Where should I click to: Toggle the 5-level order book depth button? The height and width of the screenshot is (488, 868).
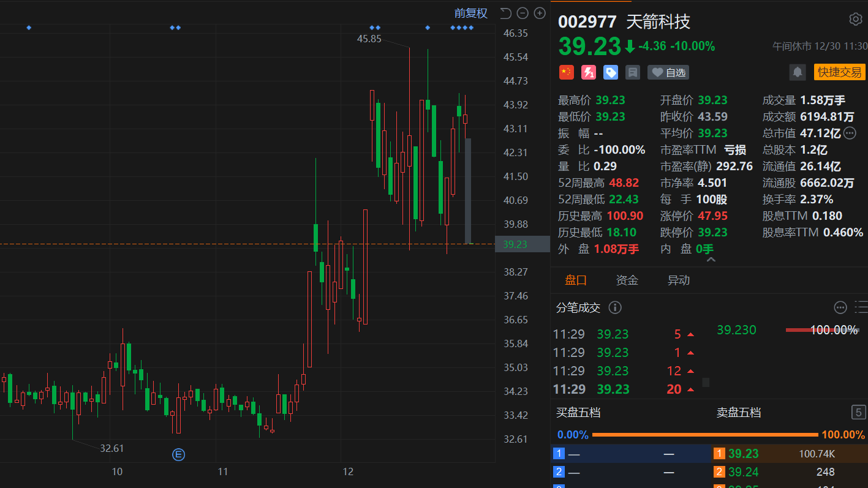click(x=859, y=412)
